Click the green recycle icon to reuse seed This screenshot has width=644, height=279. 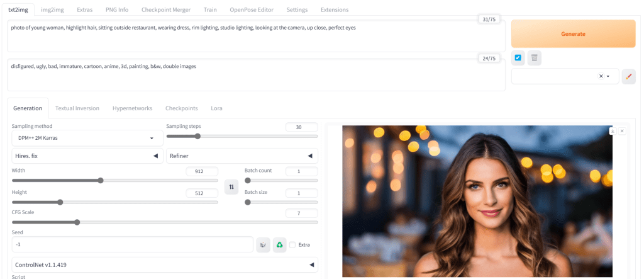coord(280,244)
